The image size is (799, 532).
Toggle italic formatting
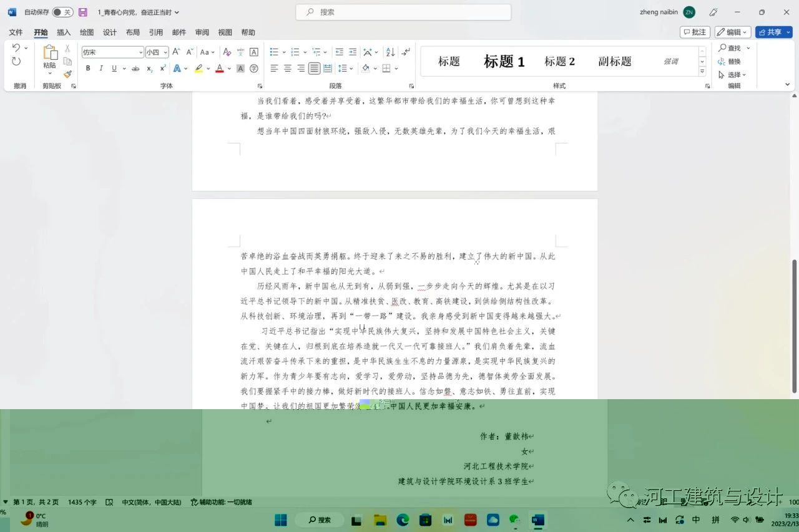point(101,69)
